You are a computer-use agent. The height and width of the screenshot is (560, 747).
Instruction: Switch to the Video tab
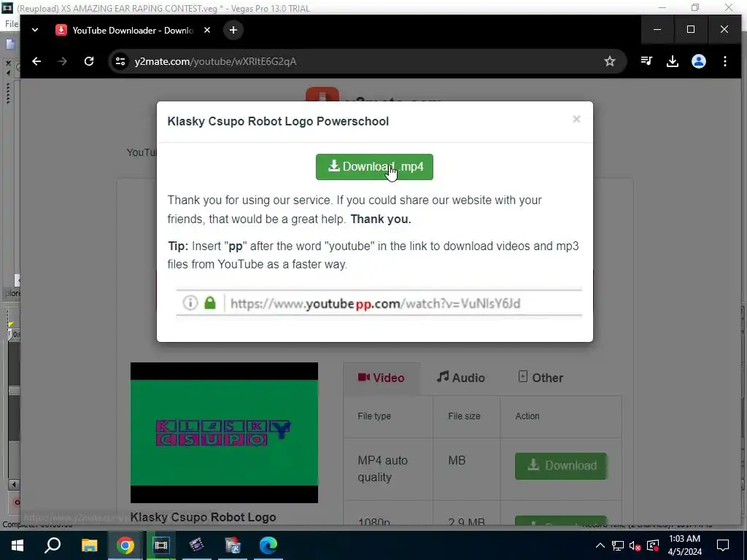coord(381,378)
